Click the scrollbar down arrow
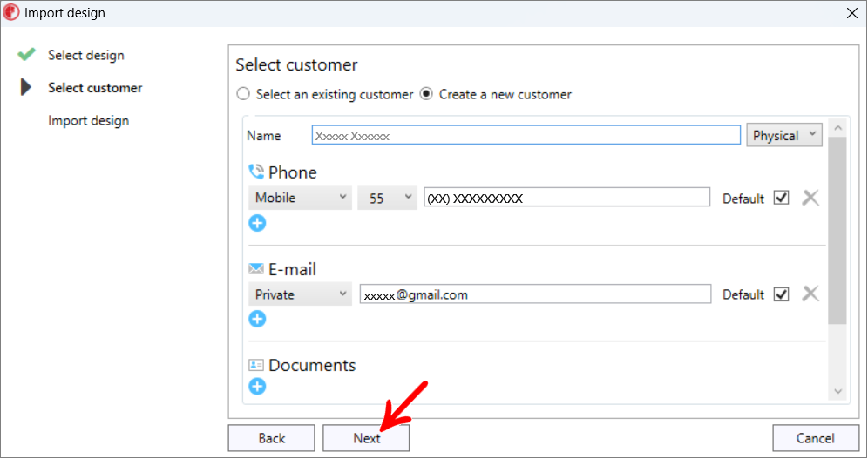This screenshot has height=459, width=868. (x=837, y=391)
